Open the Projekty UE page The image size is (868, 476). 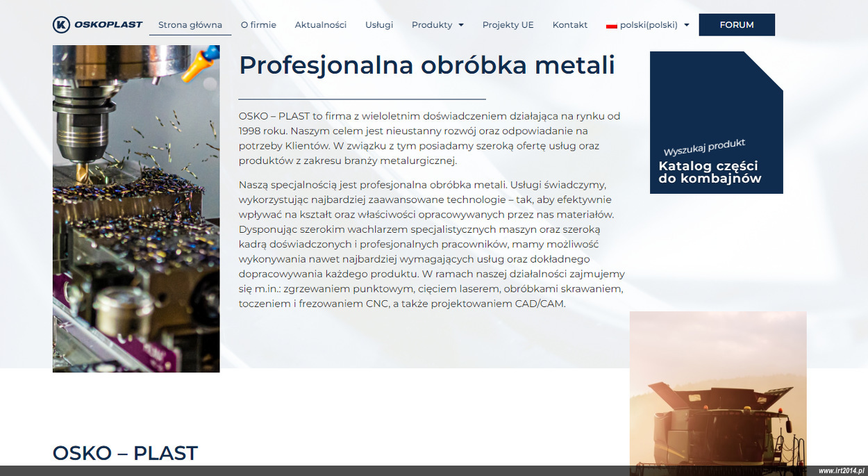tap(508, 25)
